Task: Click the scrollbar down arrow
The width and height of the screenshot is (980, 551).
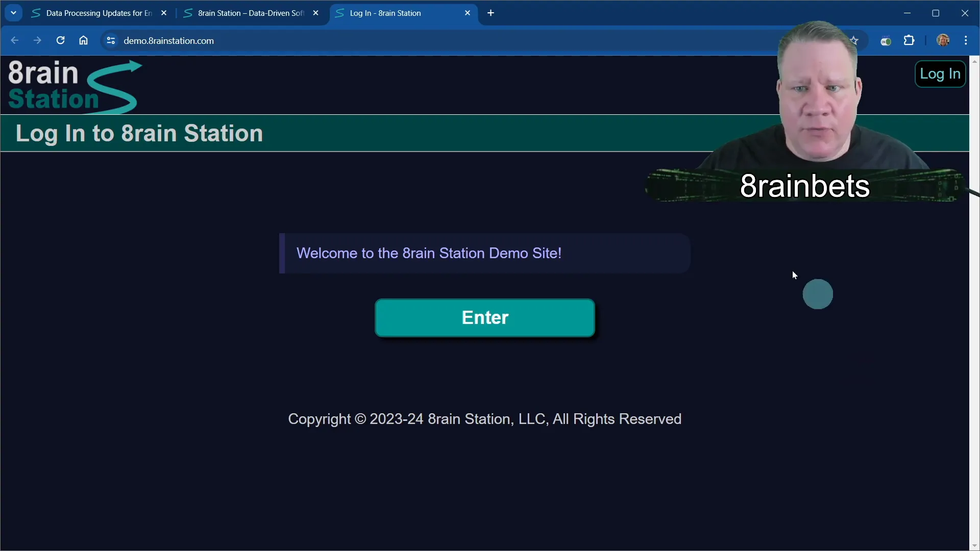Action: (974, 546)
